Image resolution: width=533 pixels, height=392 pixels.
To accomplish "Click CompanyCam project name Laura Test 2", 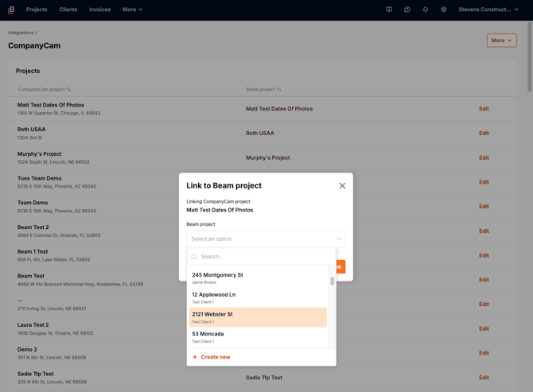I will 33,325.
